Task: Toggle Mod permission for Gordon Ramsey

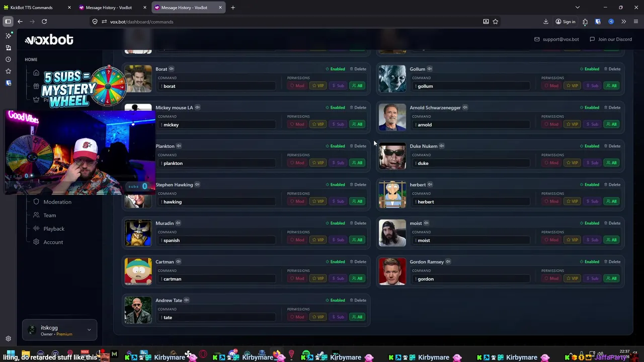Action: point(551,279)
